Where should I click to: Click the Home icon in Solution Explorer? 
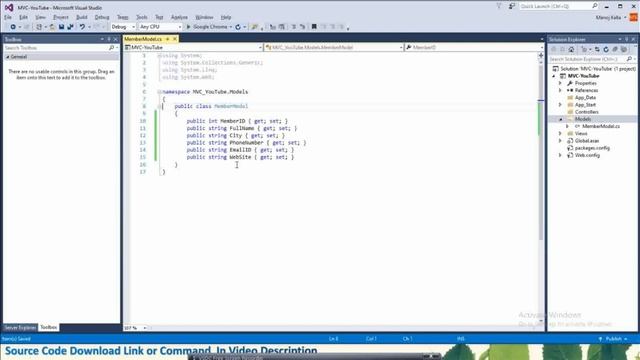click(x=571, y=49)
